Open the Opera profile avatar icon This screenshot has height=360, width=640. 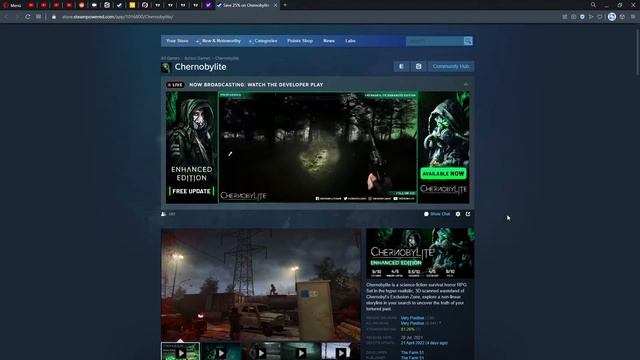click(611, 17)
